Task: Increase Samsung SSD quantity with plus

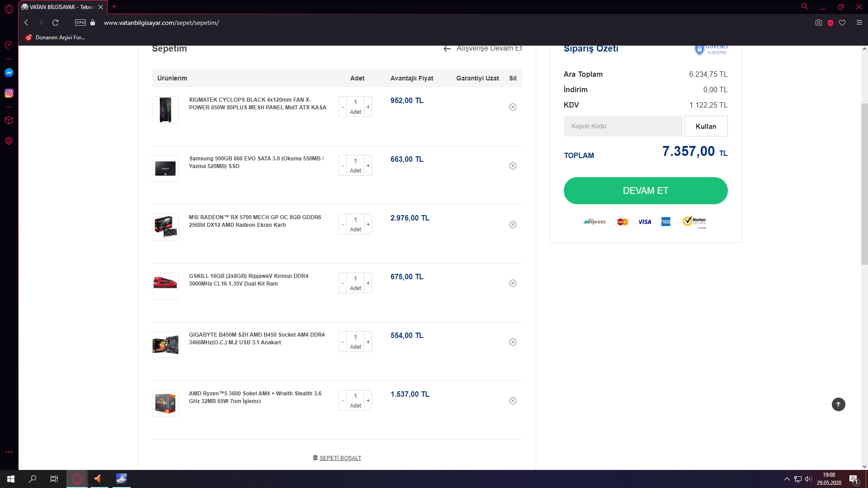Action: 368,166
